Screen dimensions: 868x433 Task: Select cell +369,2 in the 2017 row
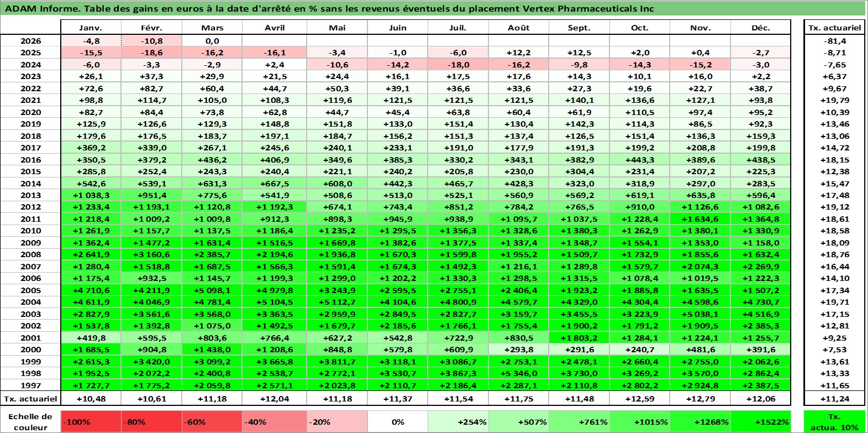coord(91,148)
